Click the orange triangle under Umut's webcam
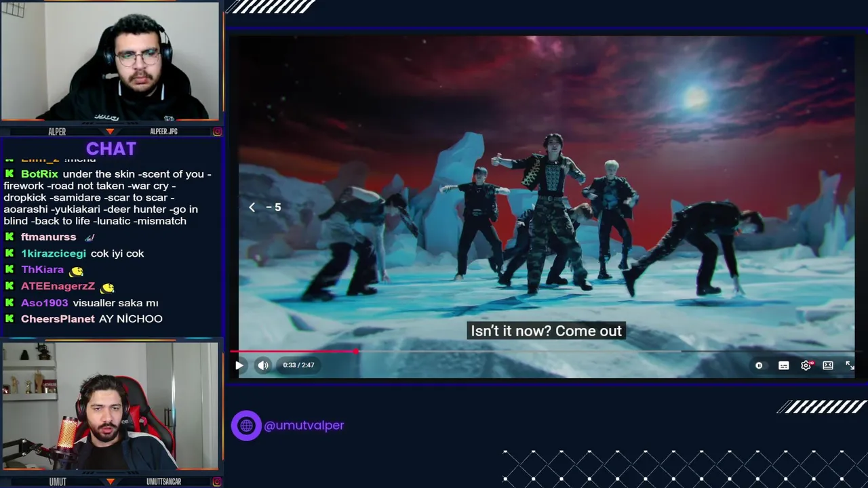The width and height of the screenshot is (868, 488). 110,482
